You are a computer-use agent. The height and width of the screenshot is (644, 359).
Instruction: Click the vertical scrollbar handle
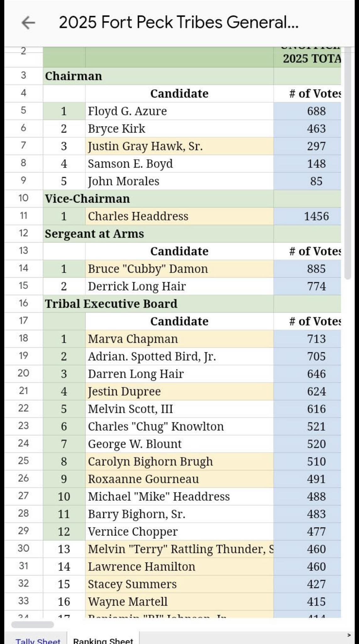347,164
